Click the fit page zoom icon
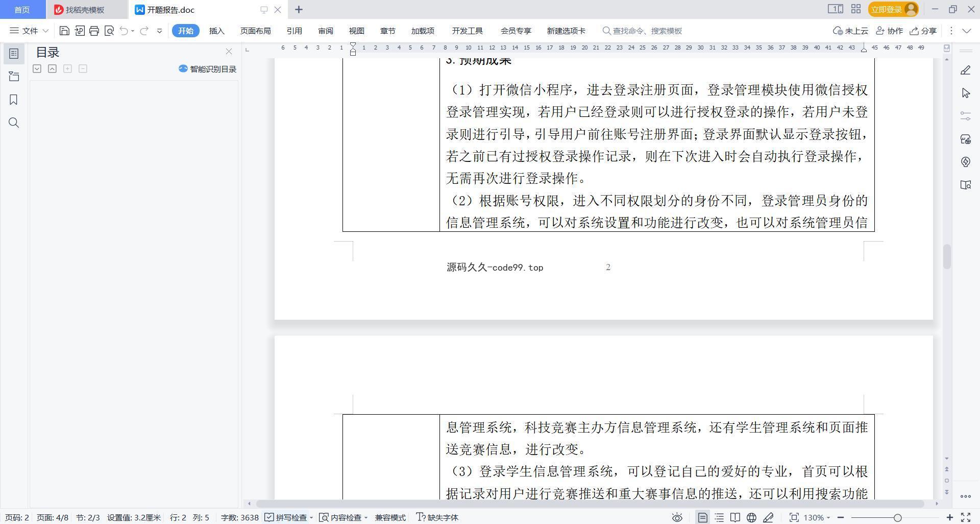The image size is (980, 524). coord(794,517)
